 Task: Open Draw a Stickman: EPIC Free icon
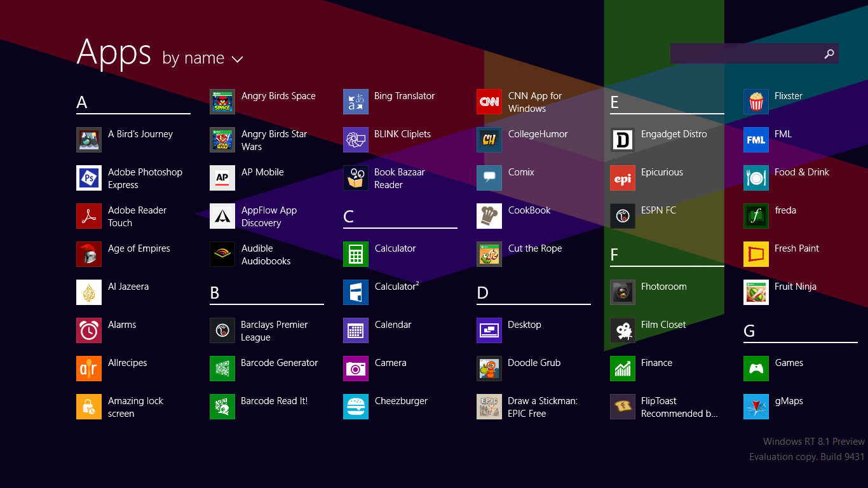pos(489,407)
